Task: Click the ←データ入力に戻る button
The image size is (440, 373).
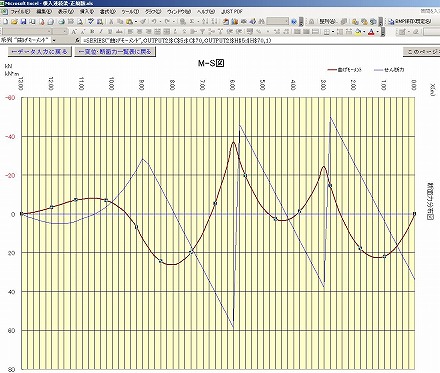Action: coord(39,52)
